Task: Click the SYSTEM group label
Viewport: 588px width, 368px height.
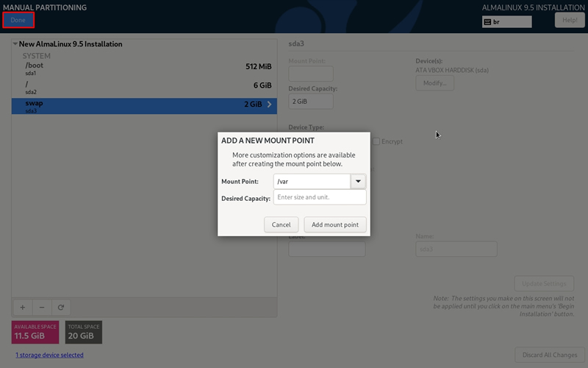Action: click(36, 56)
